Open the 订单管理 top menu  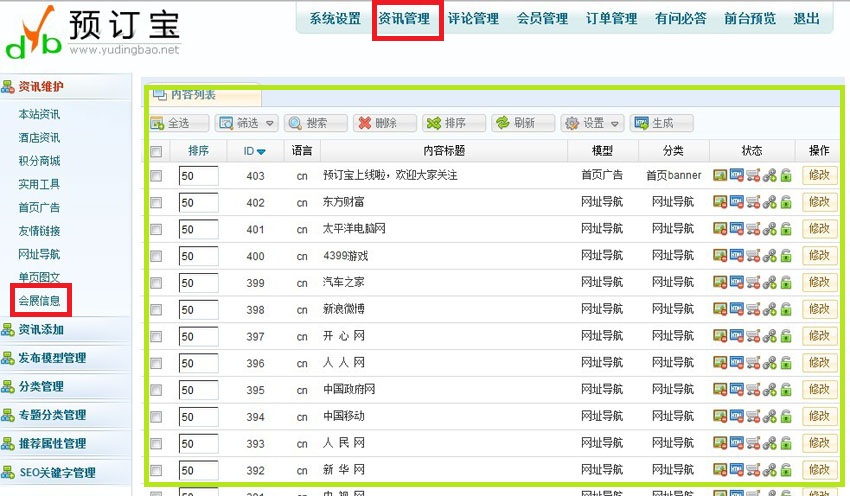pyautogui.click(x=611, y=19)
